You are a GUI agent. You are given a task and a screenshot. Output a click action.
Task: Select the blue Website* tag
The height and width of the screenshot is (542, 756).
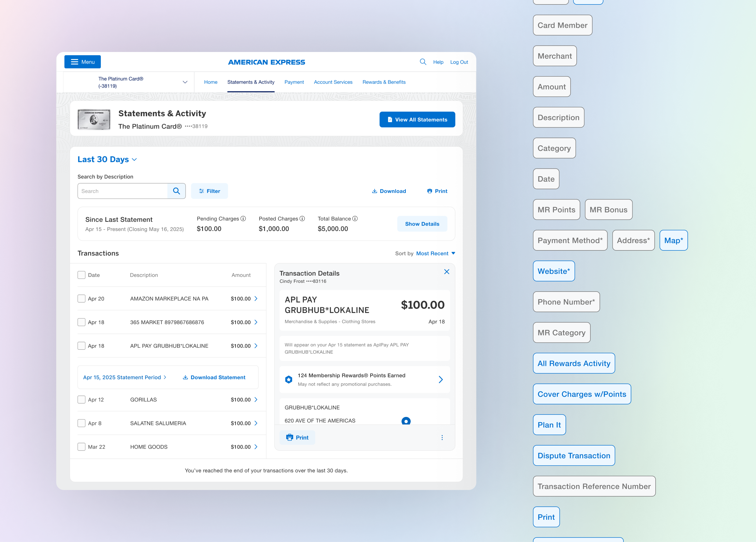(554, 271)
